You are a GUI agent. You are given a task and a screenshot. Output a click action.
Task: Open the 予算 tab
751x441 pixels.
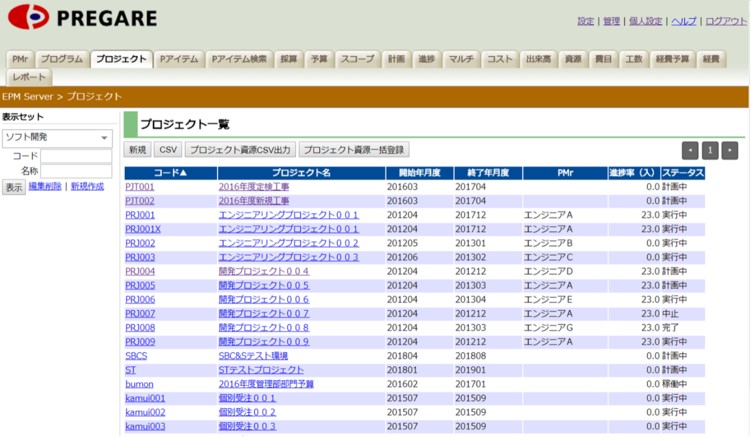pyautogui.click(x=318, y=59)
